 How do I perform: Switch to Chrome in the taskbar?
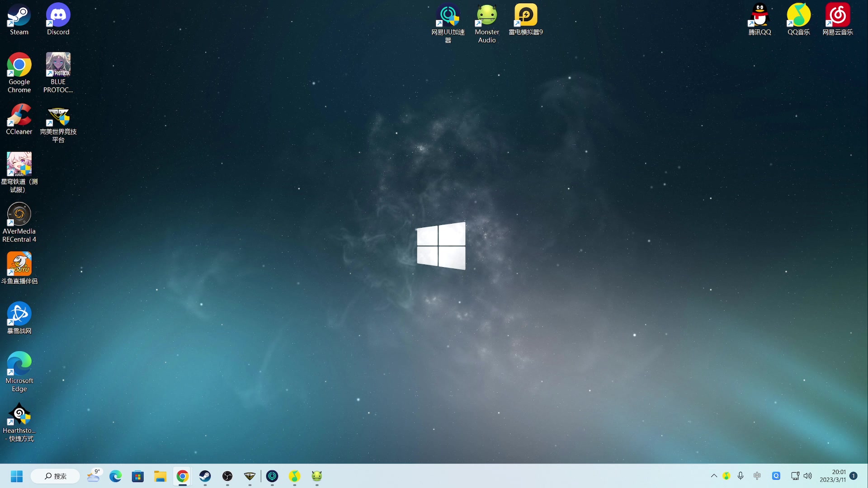click(x=182, y=476)
